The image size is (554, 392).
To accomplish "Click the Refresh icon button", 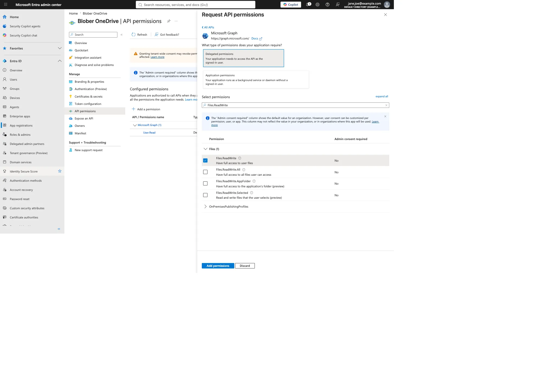I will click(133, 35).
